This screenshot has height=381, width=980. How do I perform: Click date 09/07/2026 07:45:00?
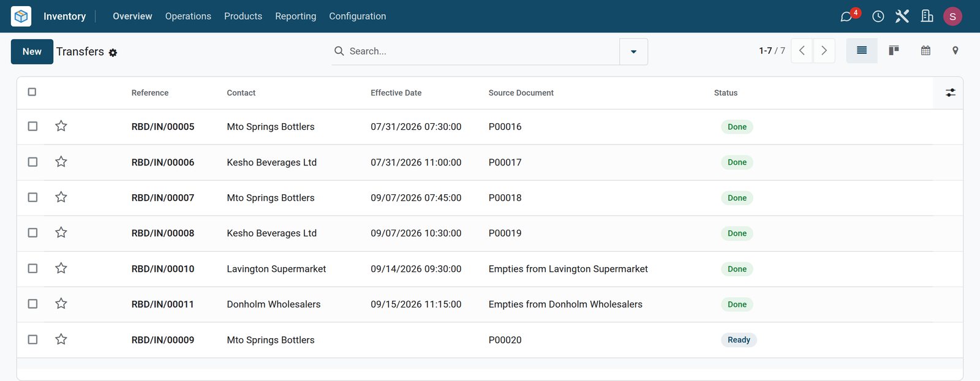click(416, 198)
